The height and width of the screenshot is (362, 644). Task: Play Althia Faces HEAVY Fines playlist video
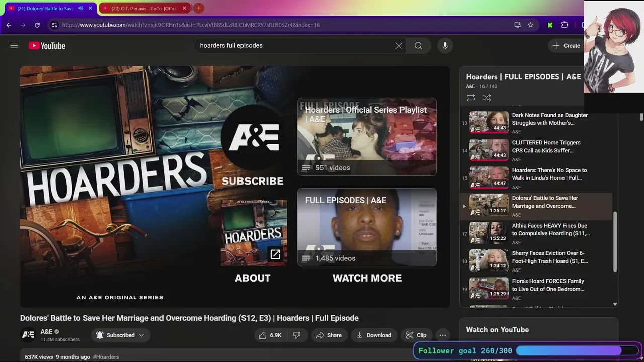(x=536, y=233)
